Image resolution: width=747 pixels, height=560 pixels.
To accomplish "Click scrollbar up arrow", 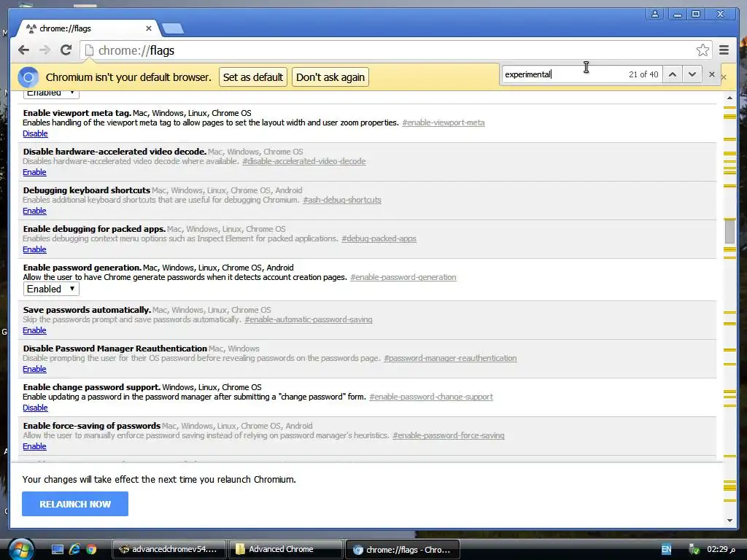I will (x=729, y=98).
